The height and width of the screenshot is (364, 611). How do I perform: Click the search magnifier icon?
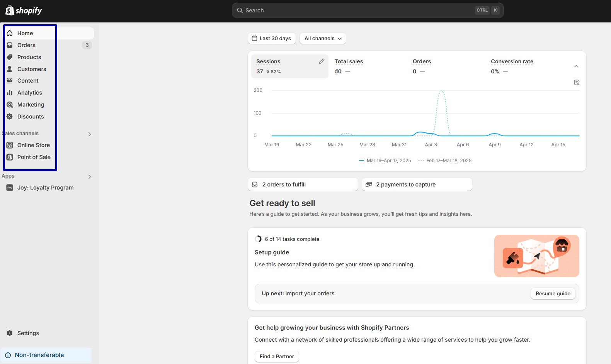[x=240, y=10]
